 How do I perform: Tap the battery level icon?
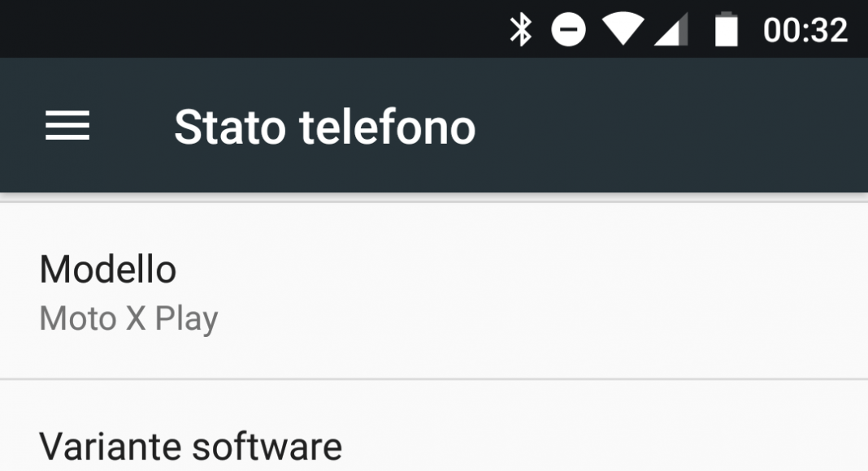727,29
